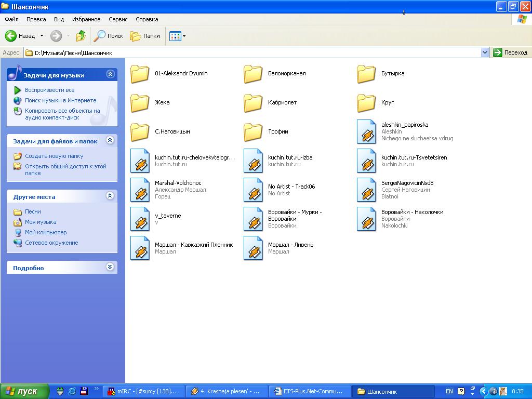Click the Пуск start button

(x=24, y=391)
